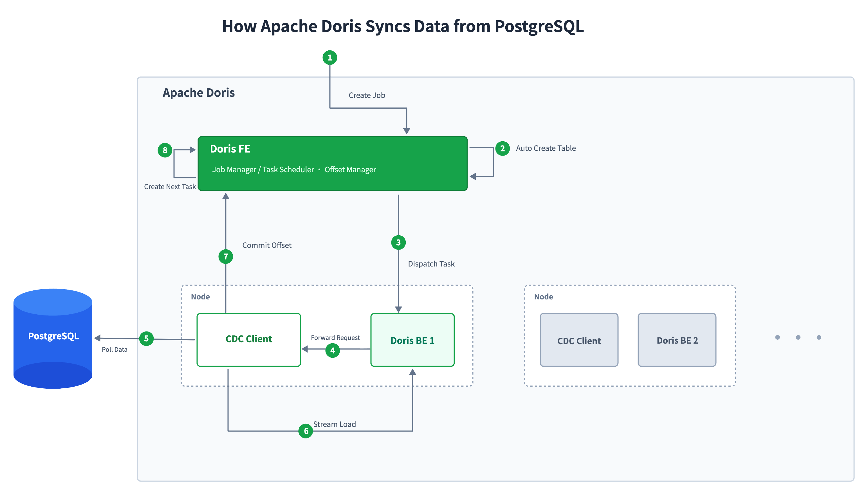868x495 pixels.
Task: Select the green Doris FE box
Action: click(332, 163)
